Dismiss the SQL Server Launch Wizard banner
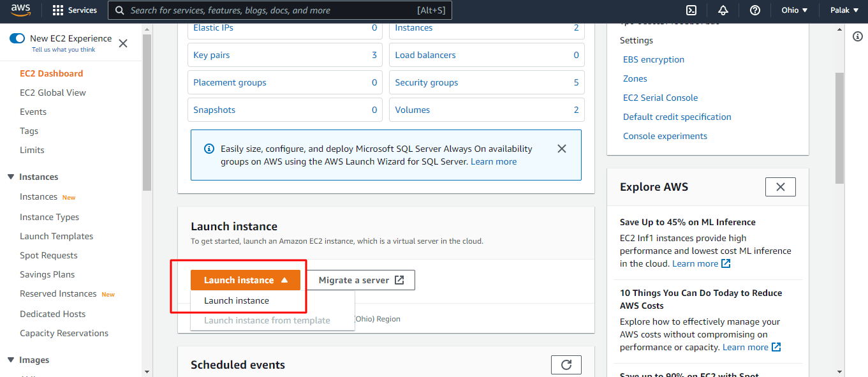The width and height of the screenshot is (868, 377). coord(562,149)
